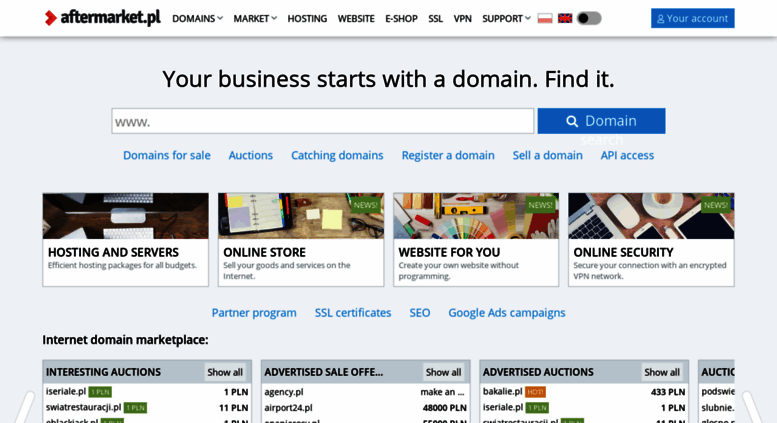Expand the DOMAINS dropdown menu
The height and width of the screenshot is (423, 777).
[197, 19]
